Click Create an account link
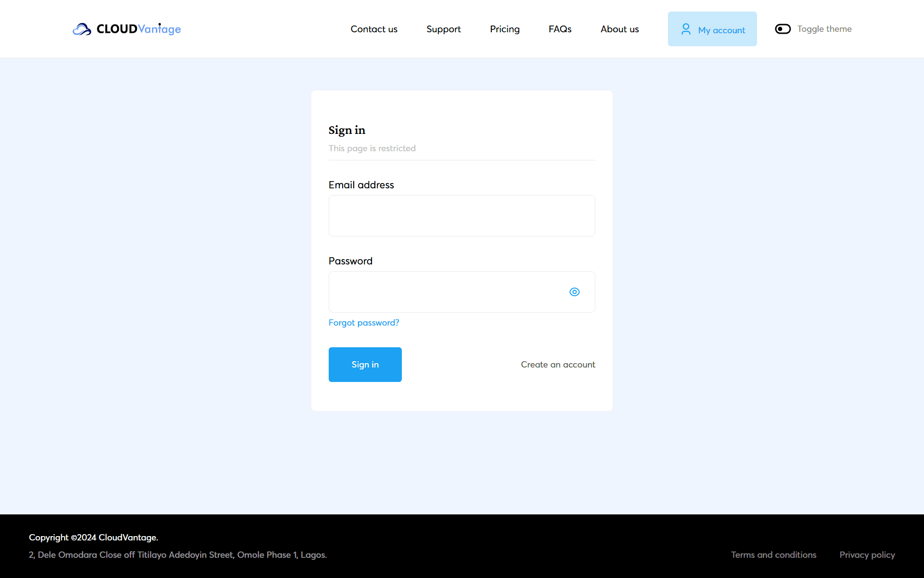The image size is (924, 578). [558, 365]
